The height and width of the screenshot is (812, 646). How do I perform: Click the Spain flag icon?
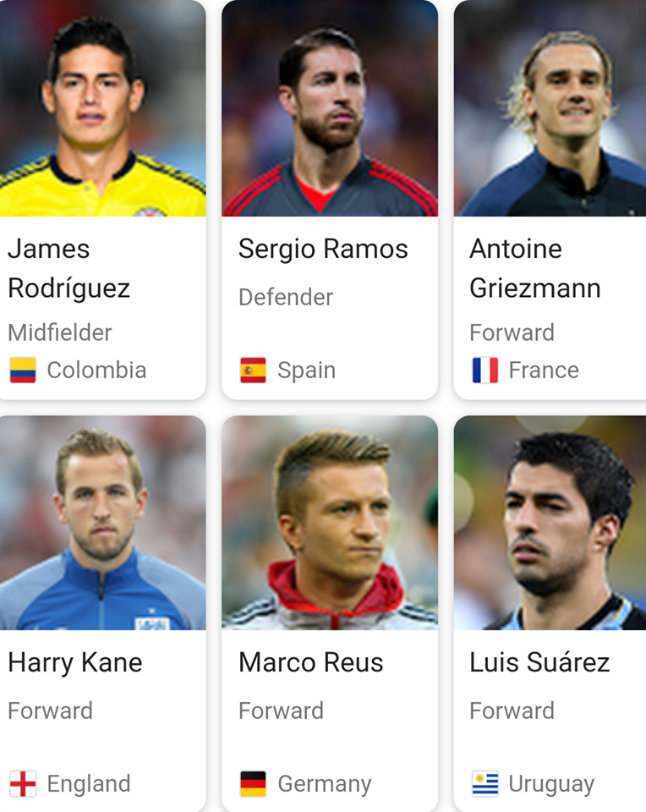pos(253,370)
